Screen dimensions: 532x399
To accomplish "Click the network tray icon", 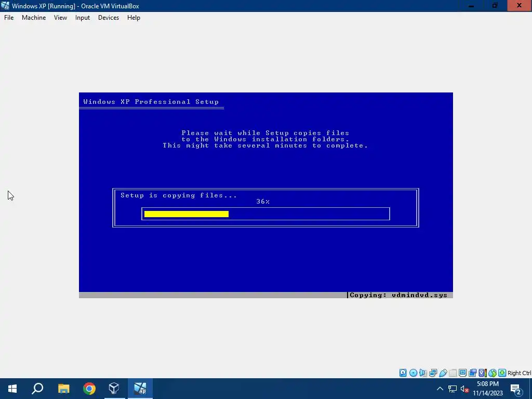I will [x=453, y=389].
